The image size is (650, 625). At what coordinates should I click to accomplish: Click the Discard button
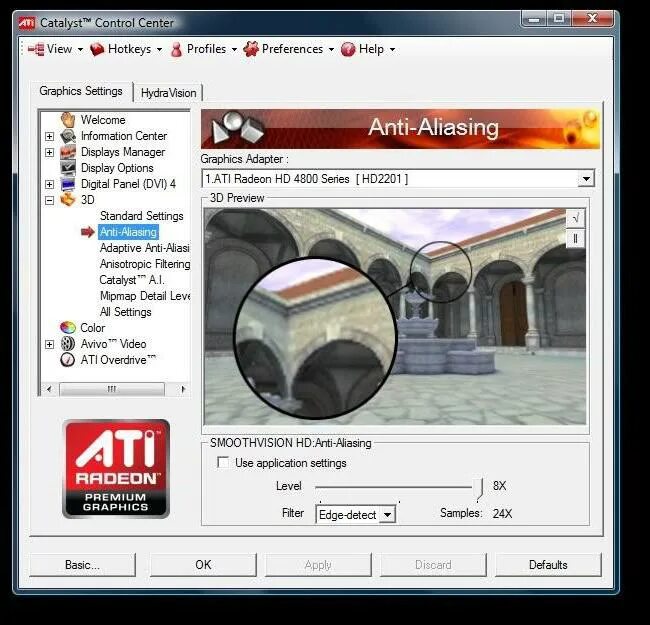pos(433,564)
